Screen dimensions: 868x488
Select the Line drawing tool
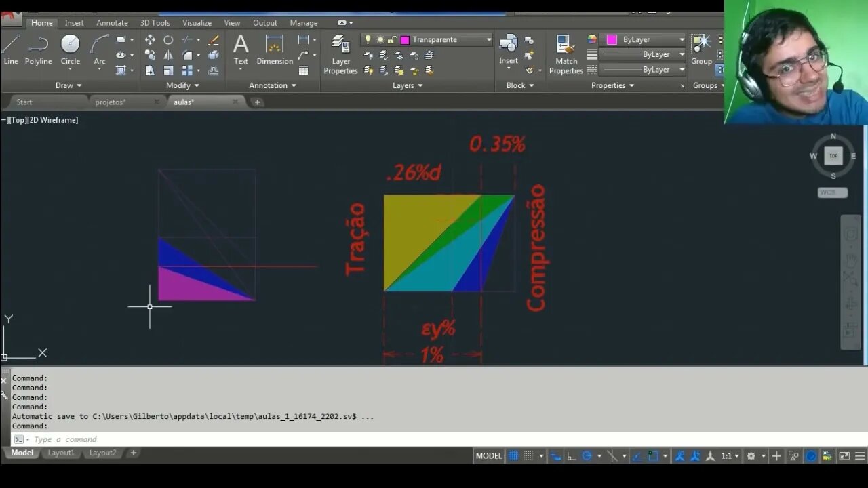point(11,49)
